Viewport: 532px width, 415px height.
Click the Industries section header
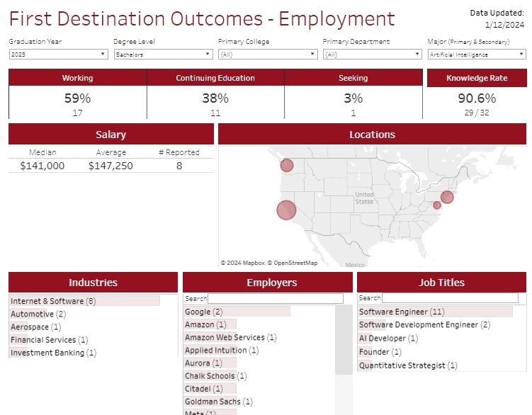coord(93,283)
